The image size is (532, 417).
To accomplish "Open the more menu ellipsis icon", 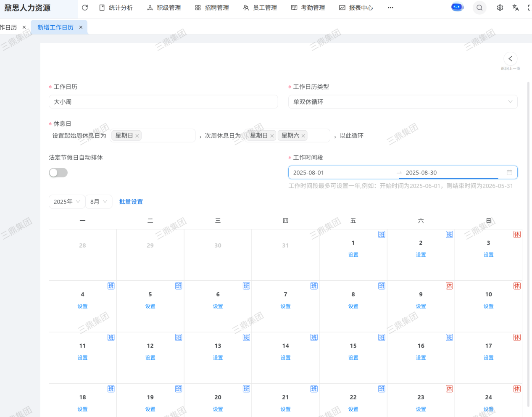I will pos(390,8).
